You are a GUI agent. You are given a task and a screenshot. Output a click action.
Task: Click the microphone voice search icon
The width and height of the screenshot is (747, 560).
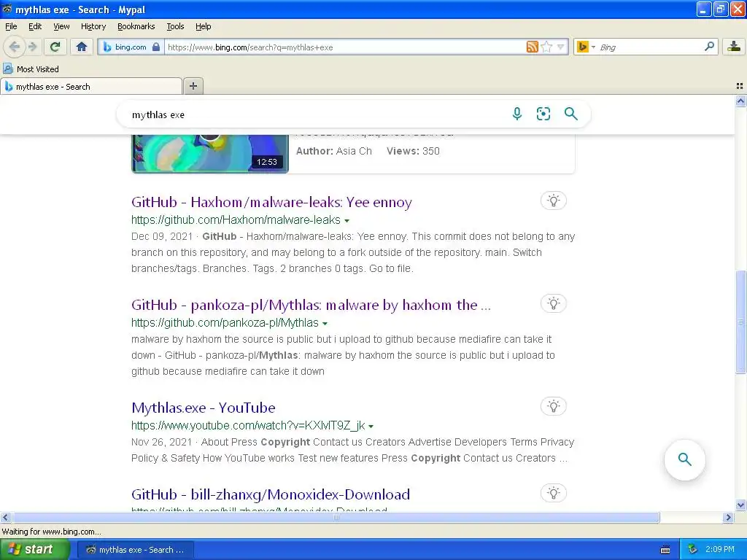pos(517,114)
